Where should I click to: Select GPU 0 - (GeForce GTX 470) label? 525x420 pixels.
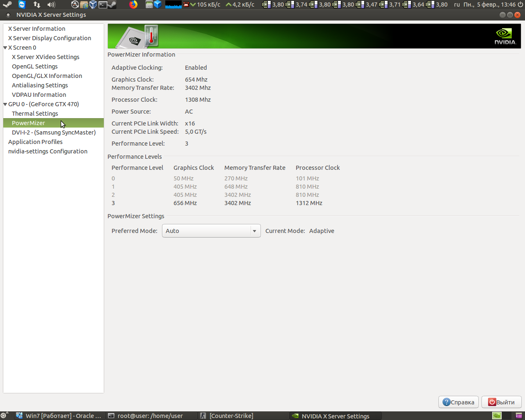(x=43, y=104)
